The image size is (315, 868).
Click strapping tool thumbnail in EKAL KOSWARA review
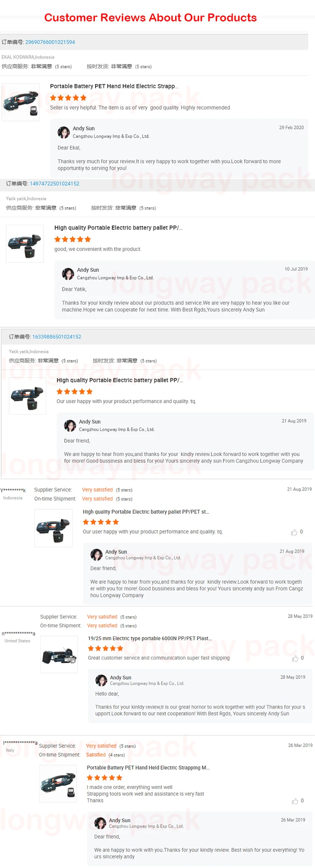(x=21, y=102)
